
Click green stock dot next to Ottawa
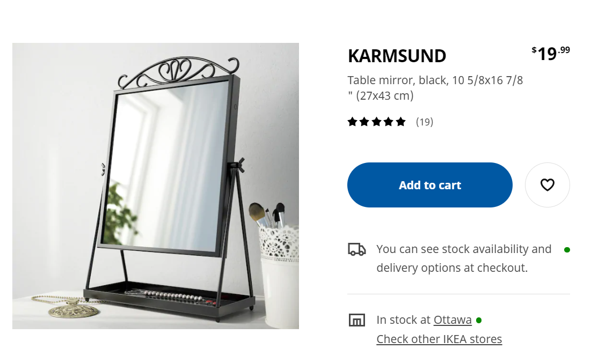coord(479,320)
